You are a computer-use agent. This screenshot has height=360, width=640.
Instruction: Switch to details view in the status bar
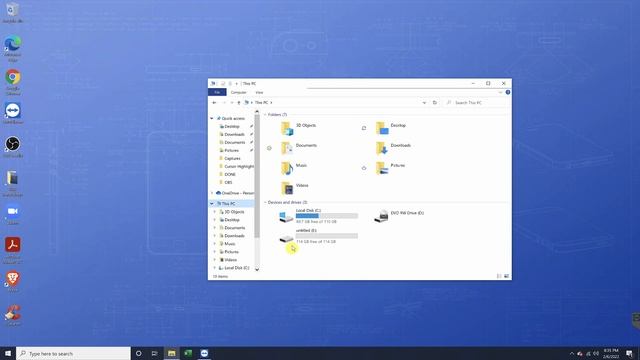pos(499,276)
